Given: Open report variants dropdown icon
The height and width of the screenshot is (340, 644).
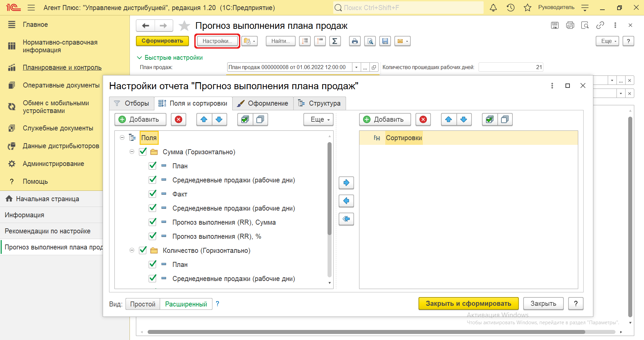Looking at the screenshot, I should click(249, 41).
